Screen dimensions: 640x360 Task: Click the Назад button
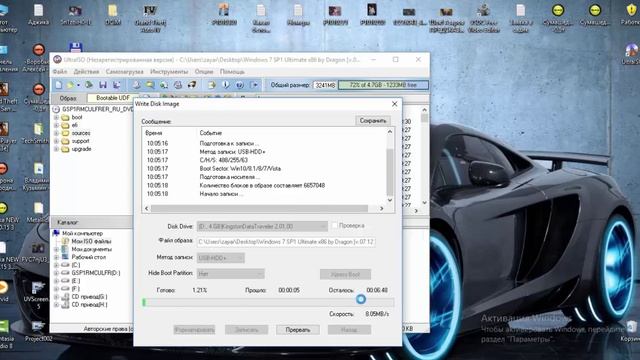349,329
